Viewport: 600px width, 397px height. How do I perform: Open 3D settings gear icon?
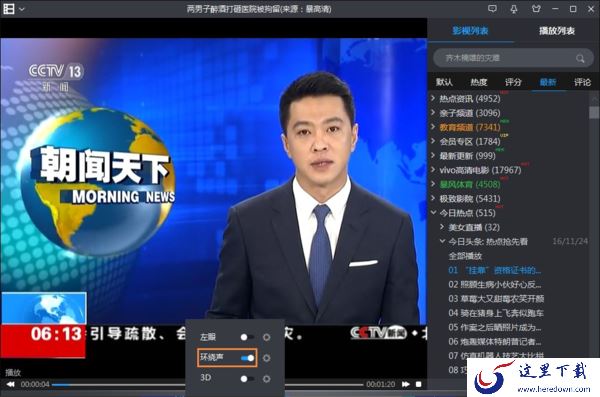click(267, 379)
